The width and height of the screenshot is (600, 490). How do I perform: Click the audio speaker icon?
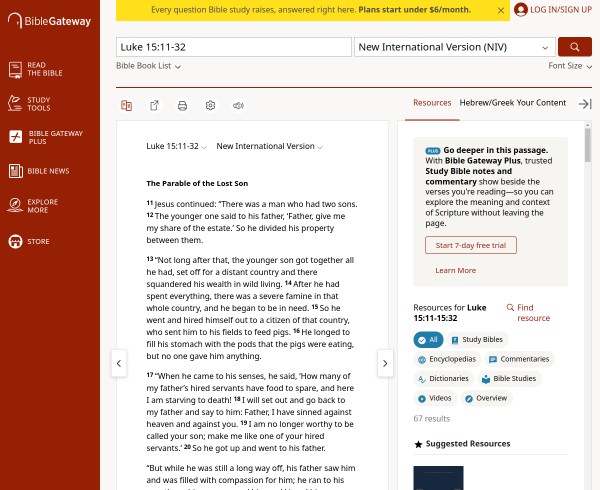click(x=238, y=105)
